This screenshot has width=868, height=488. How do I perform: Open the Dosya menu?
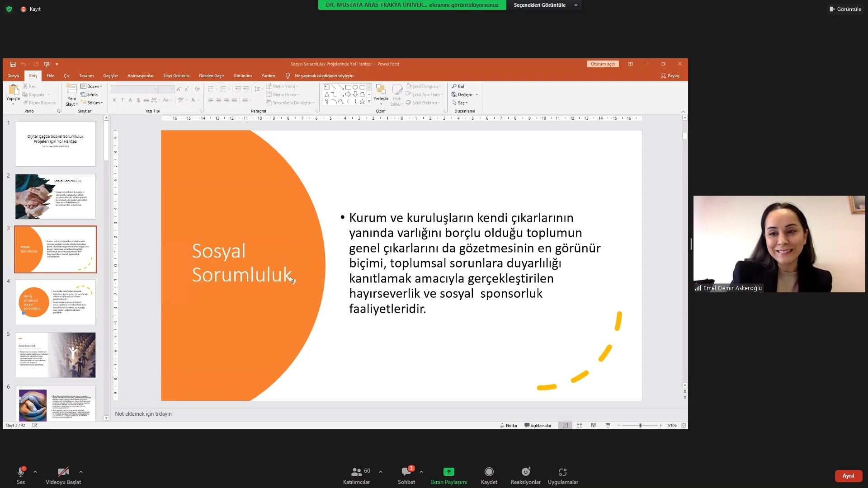tap(13, 76)
